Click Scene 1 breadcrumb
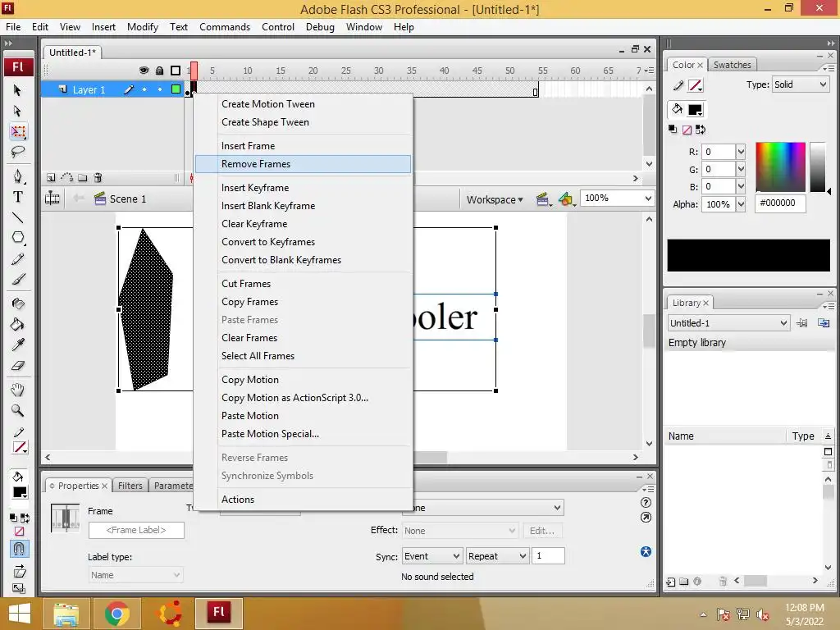This screenshot has width=840, height=630. [x=120, y=199]
